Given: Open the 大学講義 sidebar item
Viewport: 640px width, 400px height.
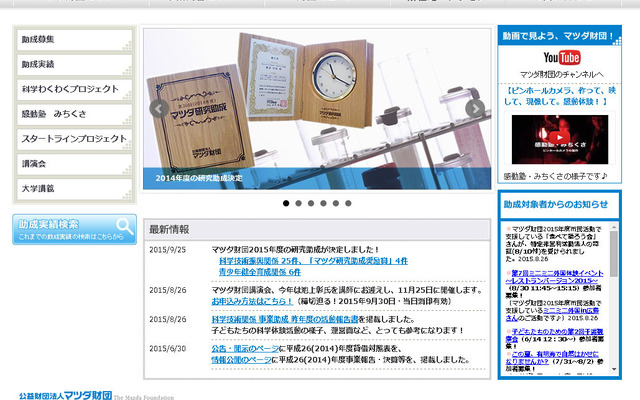Looking at the screenshot, I should tap(75, 189).
